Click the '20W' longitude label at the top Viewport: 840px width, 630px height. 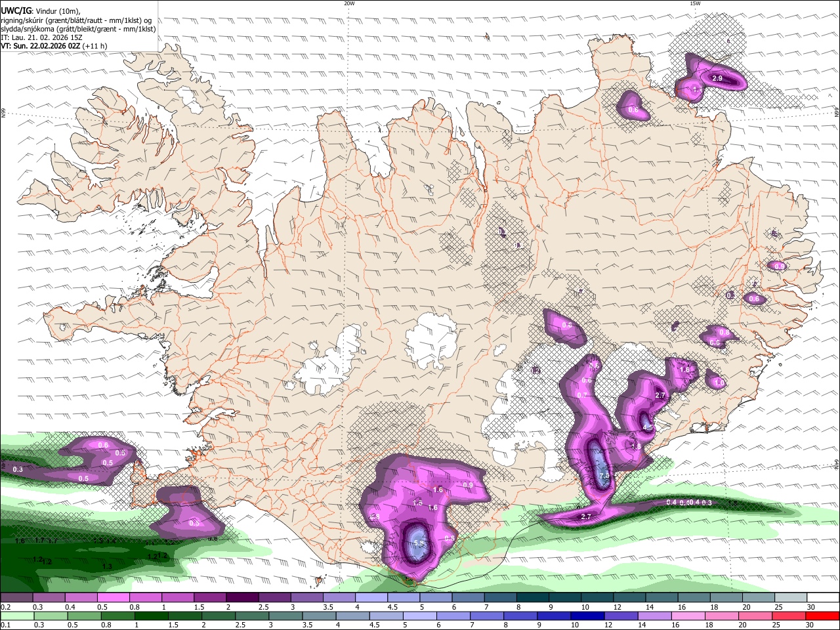click(349, 3)
